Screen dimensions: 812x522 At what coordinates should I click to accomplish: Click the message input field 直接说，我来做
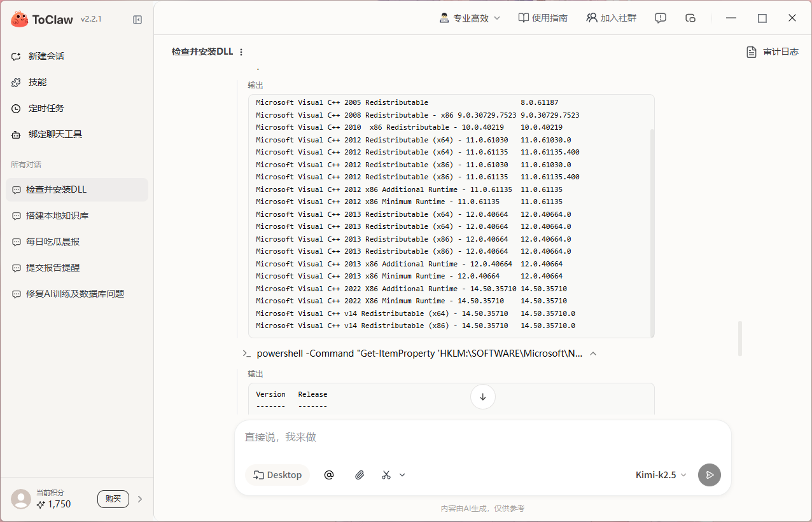pyautogui.click(x=482, y=437)
